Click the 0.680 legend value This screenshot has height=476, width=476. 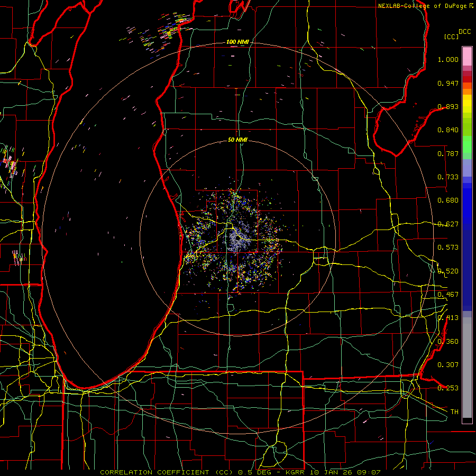[x=448, y=200]
